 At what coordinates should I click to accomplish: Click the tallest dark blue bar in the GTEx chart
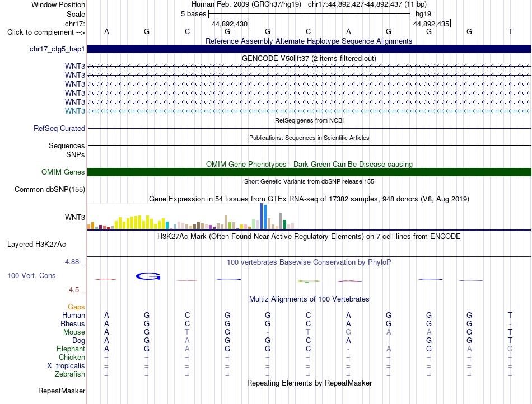point(262,216)
